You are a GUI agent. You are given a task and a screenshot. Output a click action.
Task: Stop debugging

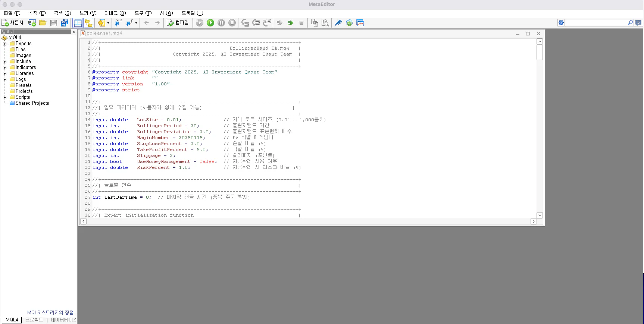pyautogui.click(x=232, y=23)
